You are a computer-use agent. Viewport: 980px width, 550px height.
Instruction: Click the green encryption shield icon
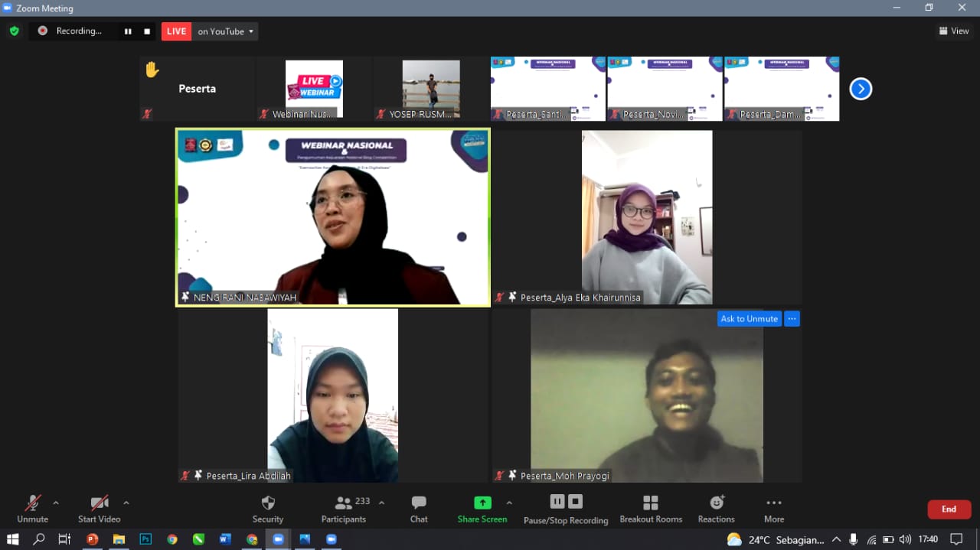pos(14,31)
